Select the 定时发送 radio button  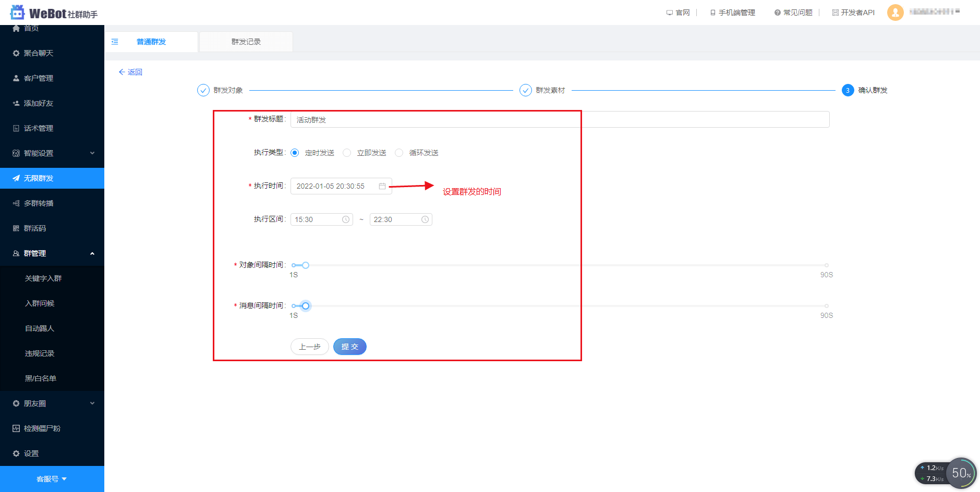click(295, 153)
